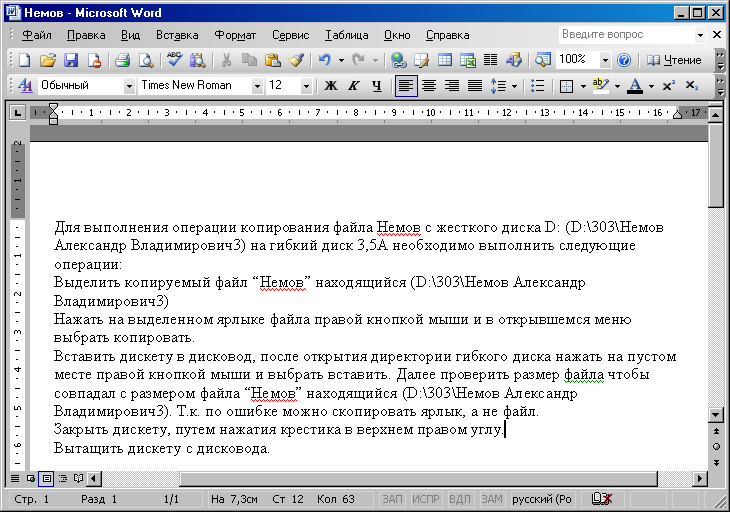Open a file with folder icon

[x=47, y=60]
